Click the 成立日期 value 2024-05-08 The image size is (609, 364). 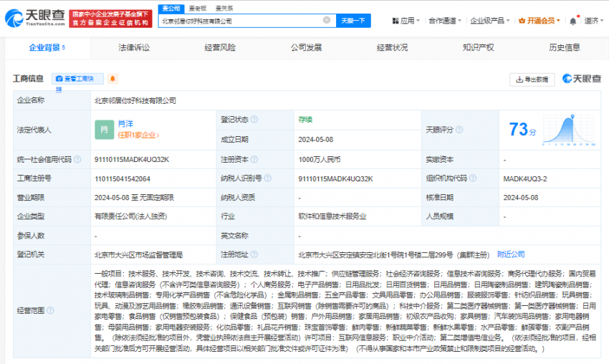316,140
